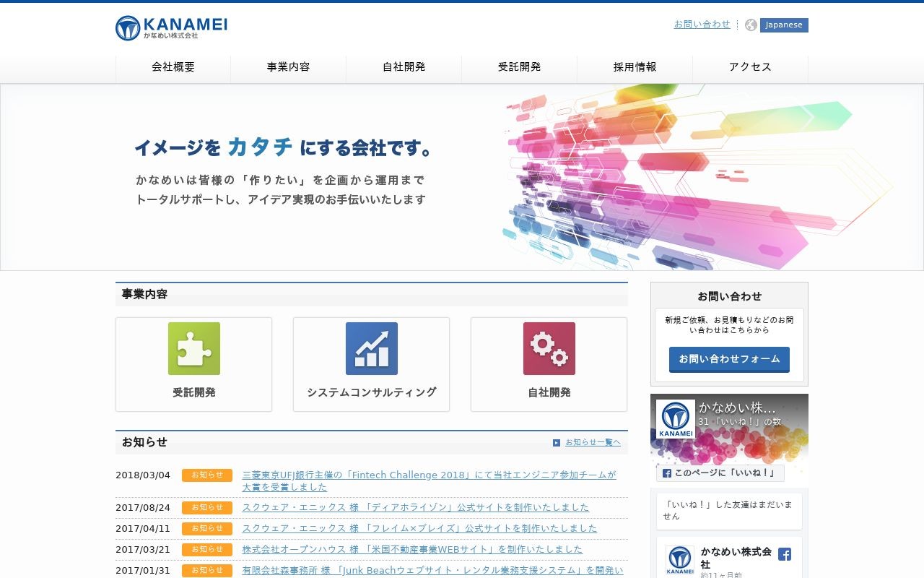
Task: Click the small KANAMEI avatar in the Facebook post
Action: tap(680, 560)
